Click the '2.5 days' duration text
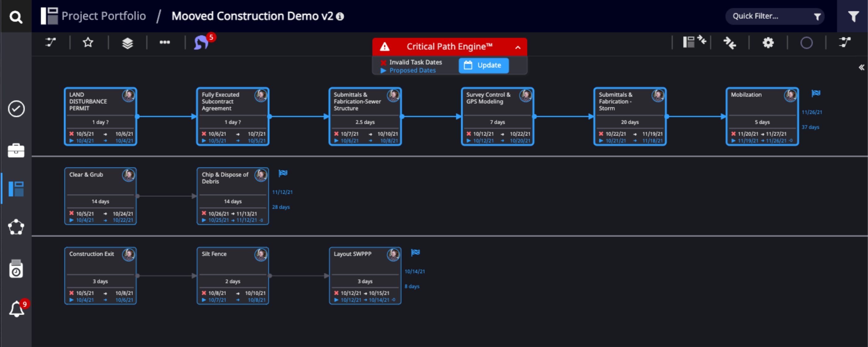The width and height of the screenshot is (868, 347). coord(365,122)
